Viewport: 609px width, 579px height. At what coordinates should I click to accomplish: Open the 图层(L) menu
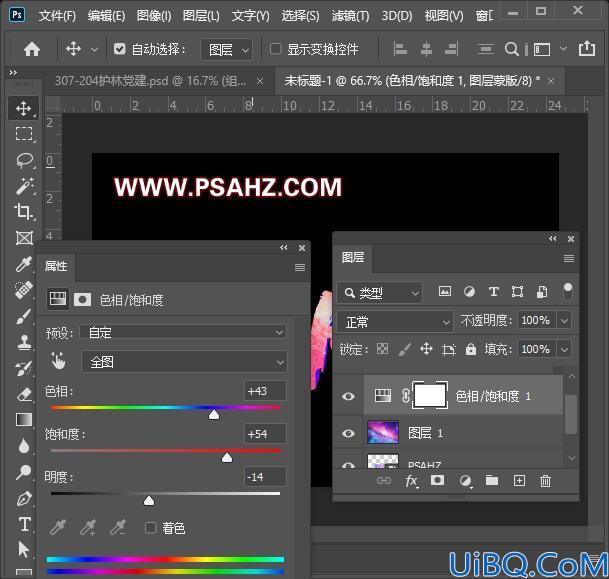(x=201, y=16)
